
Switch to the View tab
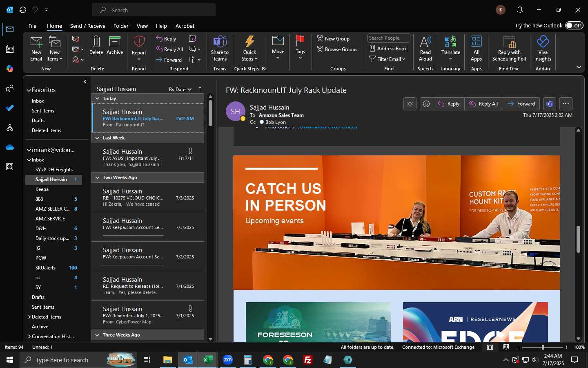coord(142,26)
